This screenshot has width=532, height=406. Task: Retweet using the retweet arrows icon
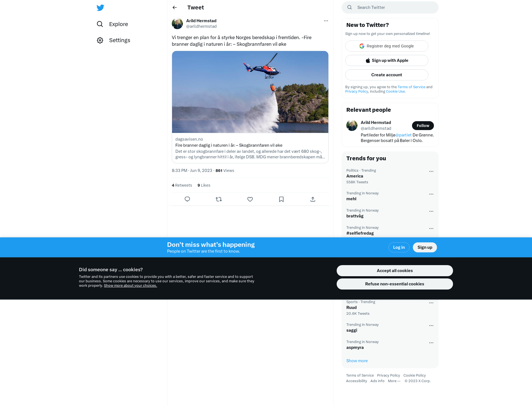[x=219, y=199]
